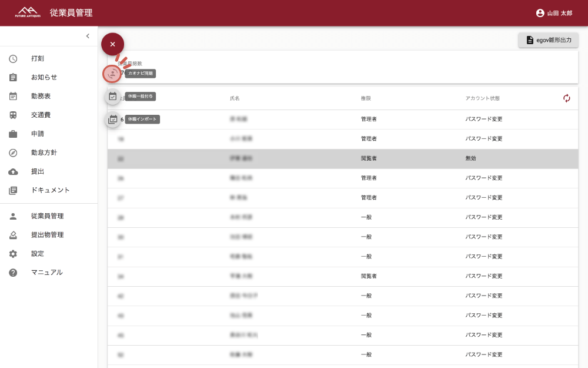Click the 勤務表 calendar icon in sidebar
Screen dimensions: 588x368
(13, 96)
